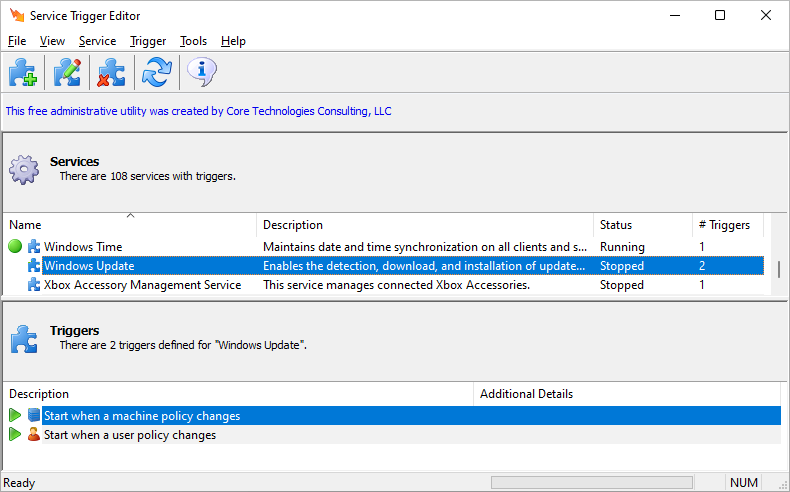Click the Additional Details column header

click(627, 394)
